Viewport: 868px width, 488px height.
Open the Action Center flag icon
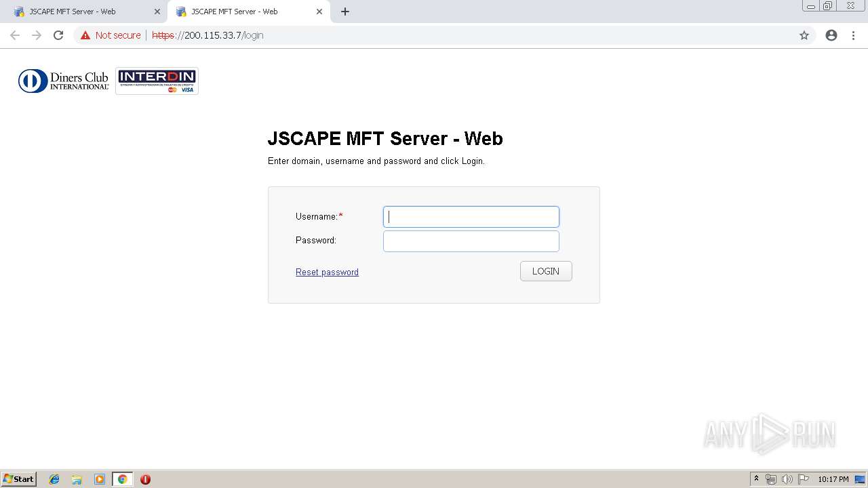(804, 479)
